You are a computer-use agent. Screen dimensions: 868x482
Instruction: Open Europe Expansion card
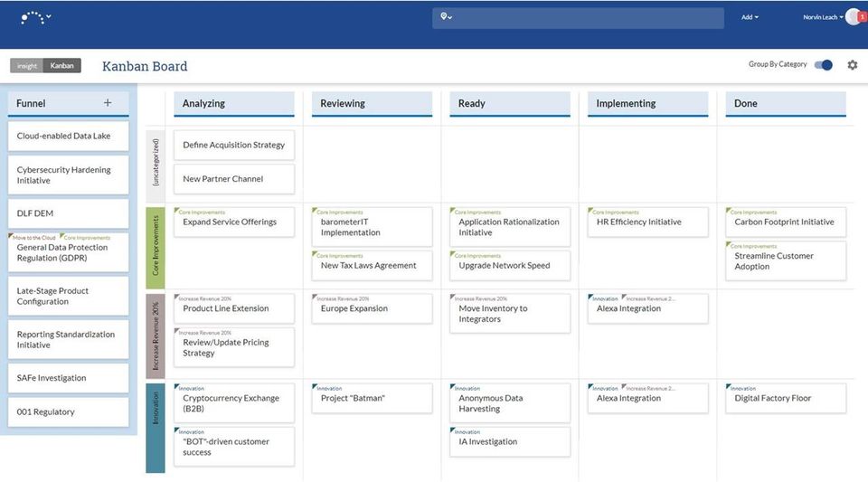[x=372, y=308]
